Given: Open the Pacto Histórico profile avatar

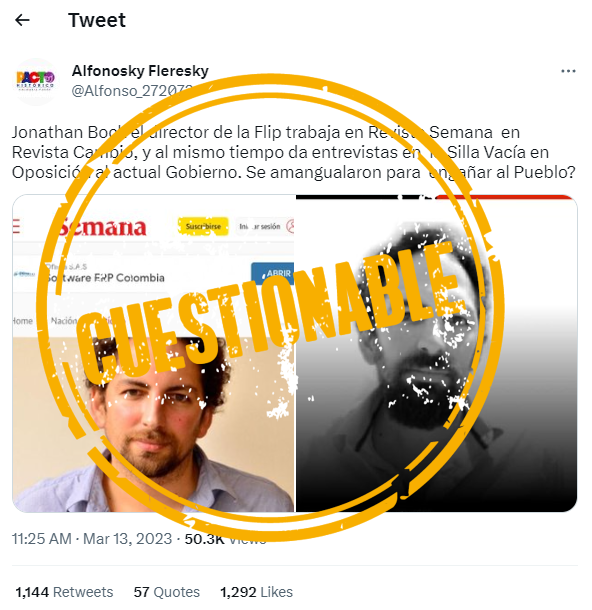Looking at the screenshot, I should tap(35, 82).
